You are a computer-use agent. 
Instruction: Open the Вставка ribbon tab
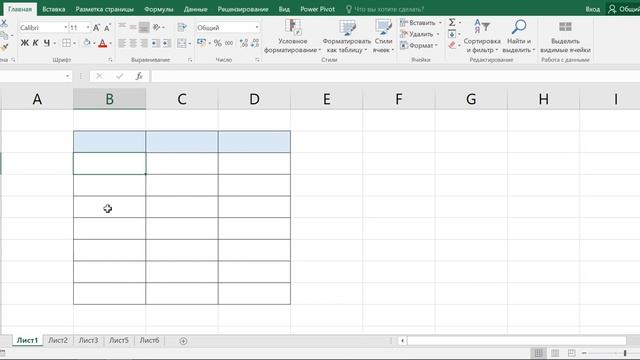point(54,9)
